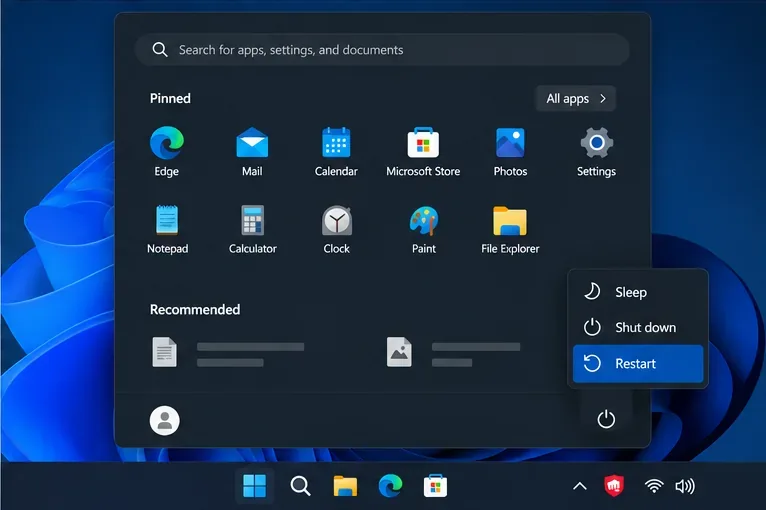Open Microsoft Store from pinned apps
Screen dimensions: 766x510
[x=423, y=152]
